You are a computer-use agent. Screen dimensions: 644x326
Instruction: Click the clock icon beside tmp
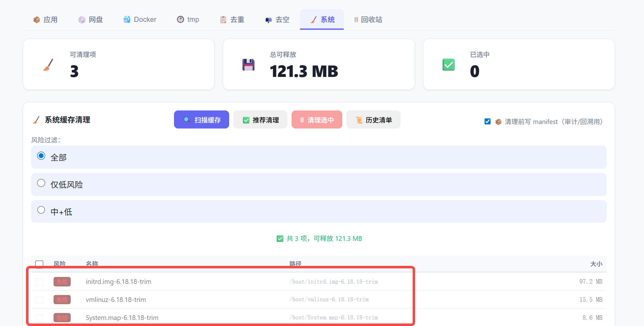click(180, 20)
